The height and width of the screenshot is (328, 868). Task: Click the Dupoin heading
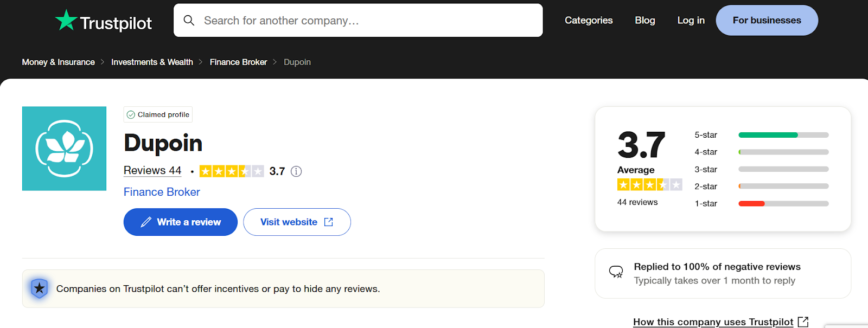click(x=163, y=143)
